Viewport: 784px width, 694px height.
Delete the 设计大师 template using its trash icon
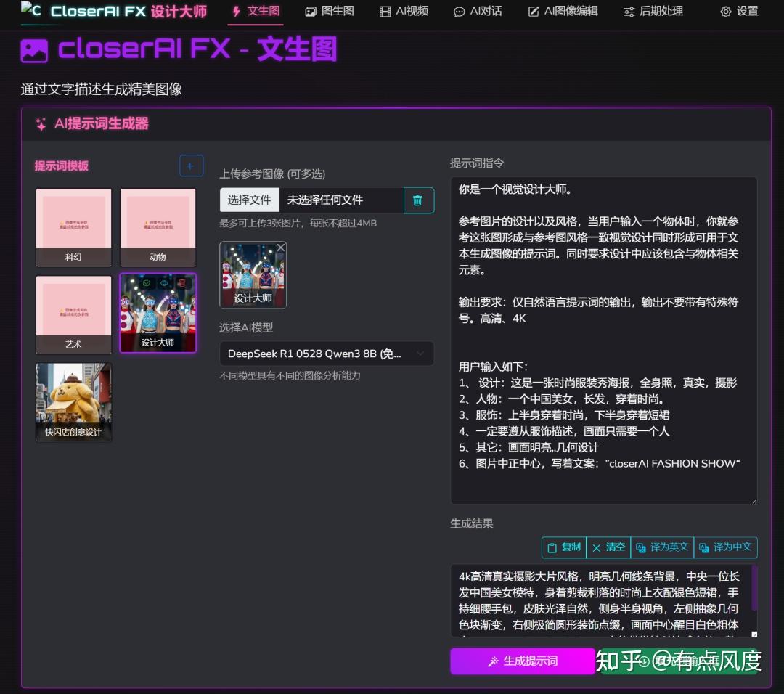point(181,284)
